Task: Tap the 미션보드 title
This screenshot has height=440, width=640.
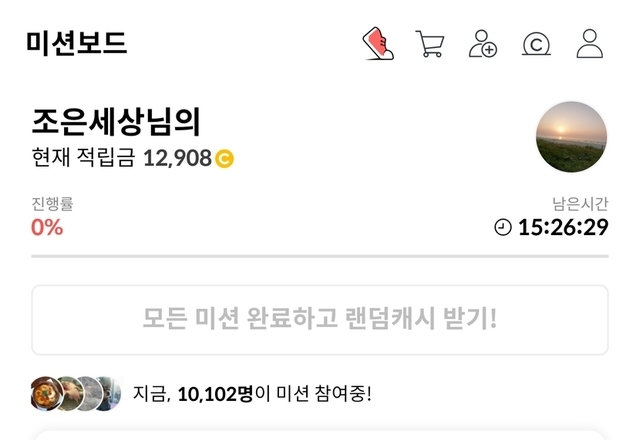Action: point(77,43)
